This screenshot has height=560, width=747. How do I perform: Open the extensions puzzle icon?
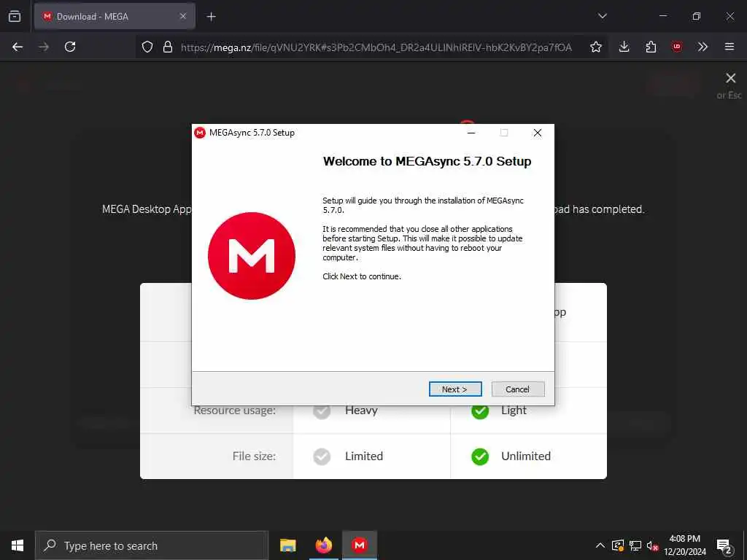click(x=651, y=47)
